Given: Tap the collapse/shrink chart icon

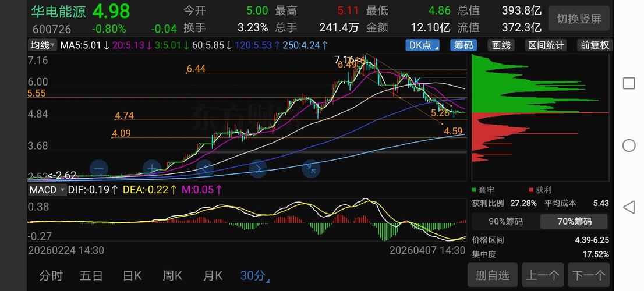Looking at the screenshot, I should pyautogui.click(x=311, y=168).
